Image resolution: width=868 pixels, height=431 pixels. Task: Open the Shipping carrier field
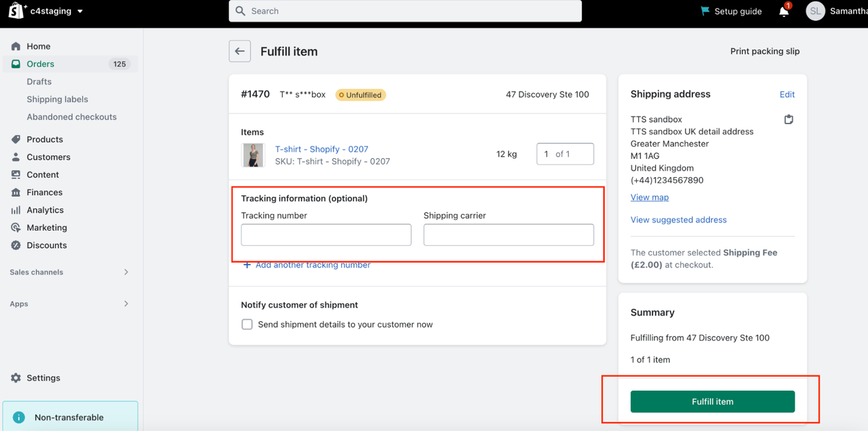point(509,235)
